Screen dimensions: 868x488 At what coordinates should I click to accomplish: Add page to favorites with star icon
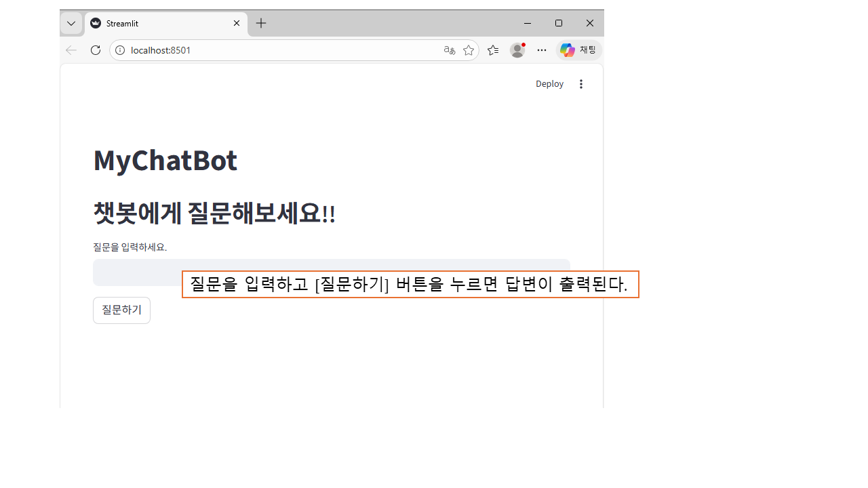click(469, 50)
